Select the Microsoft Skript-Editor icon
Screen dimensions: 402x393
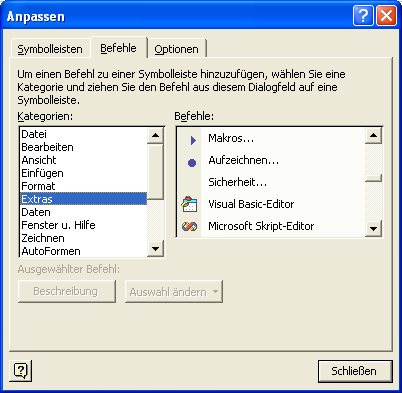point(189,227)
